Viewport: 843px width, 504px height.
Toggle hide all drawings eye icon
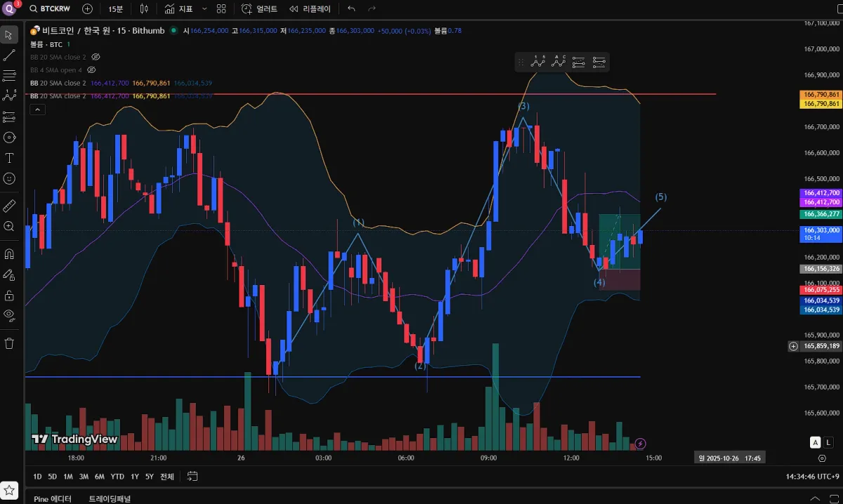click(x=10, y=315)
